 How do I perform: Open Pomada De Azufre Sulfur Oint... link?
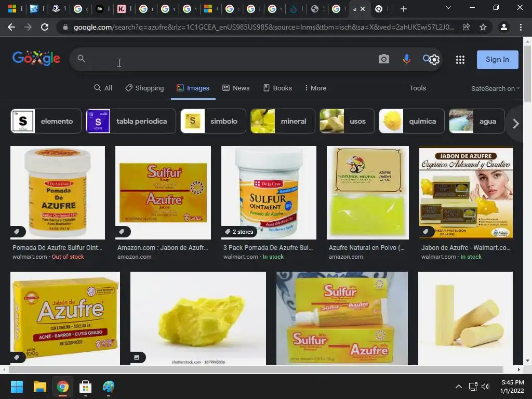click(57, 248)
